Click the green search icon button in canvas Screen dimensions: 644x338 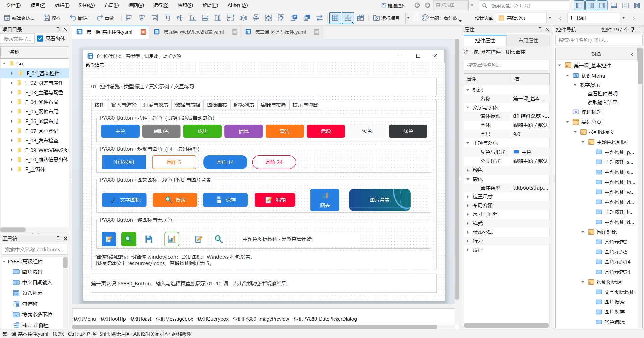[129, 239]
